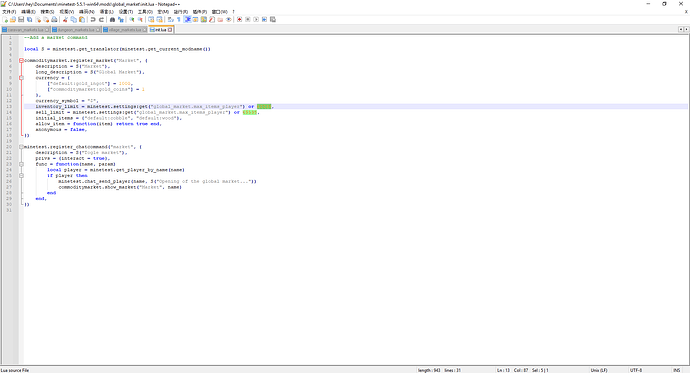The image size is (690, 373).
Task: Open the Macro (M) menu
Action: (x=163, y=11)
